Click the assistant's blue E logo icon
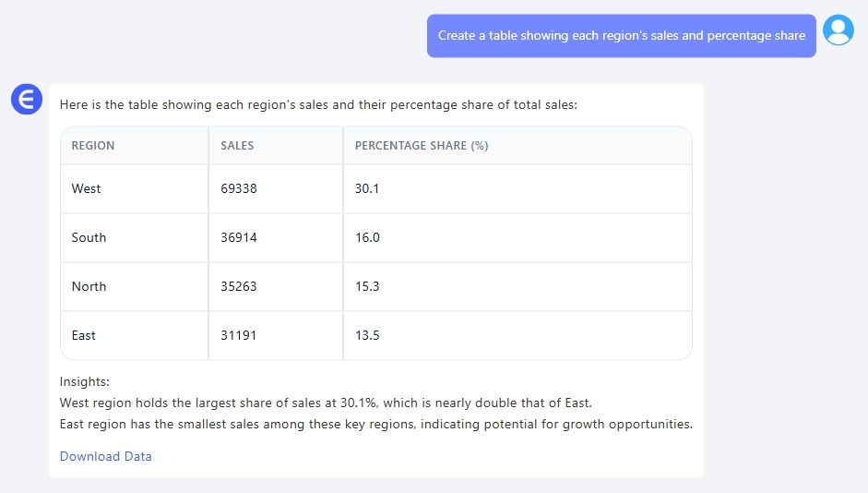 [27, 99]
